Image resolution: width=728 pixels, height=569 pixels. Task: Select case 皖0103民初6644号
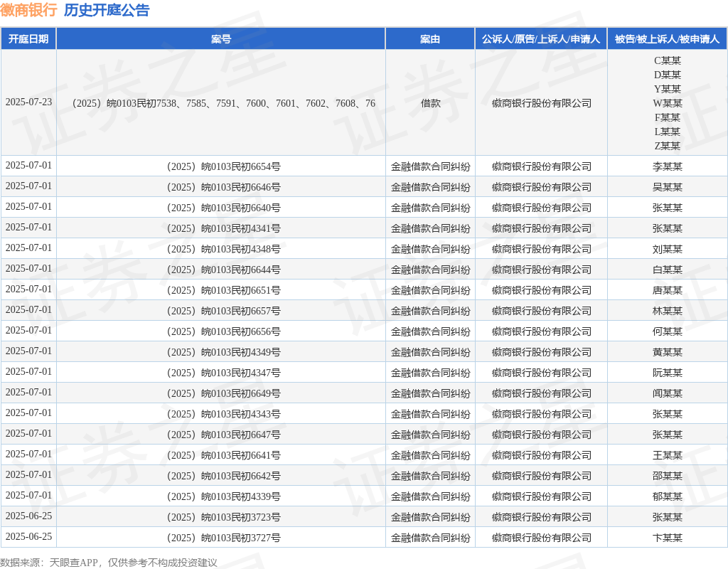point(223,270)
